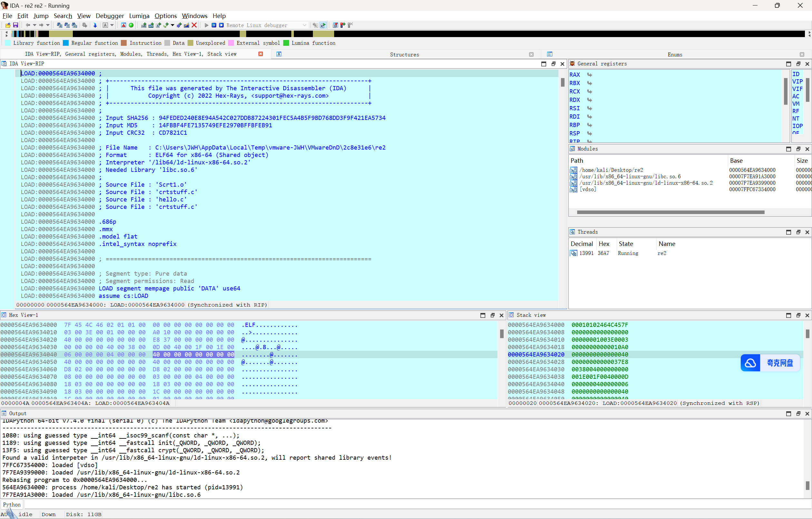Click the NT flag in registers
The height and width of the screenshot is (519, 812).
796,118
